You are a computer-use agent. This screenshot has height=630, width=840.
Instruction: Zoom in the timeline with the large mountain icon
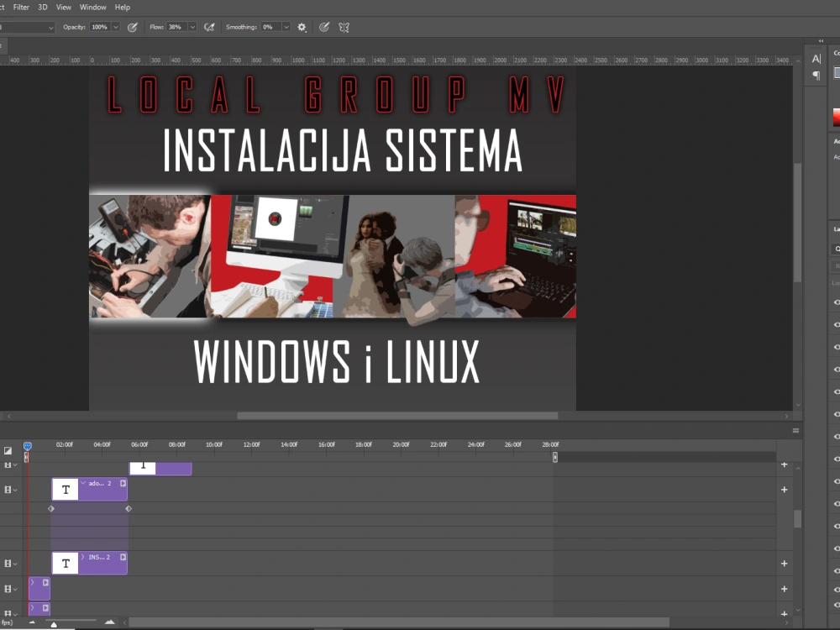(x=110, y=622)
